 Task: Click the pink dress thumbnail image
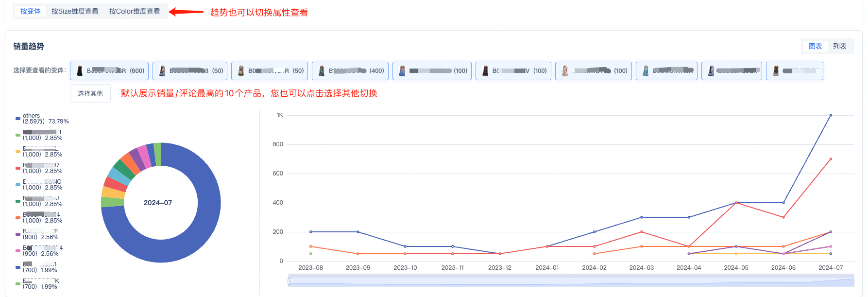[x=565, y=71]
